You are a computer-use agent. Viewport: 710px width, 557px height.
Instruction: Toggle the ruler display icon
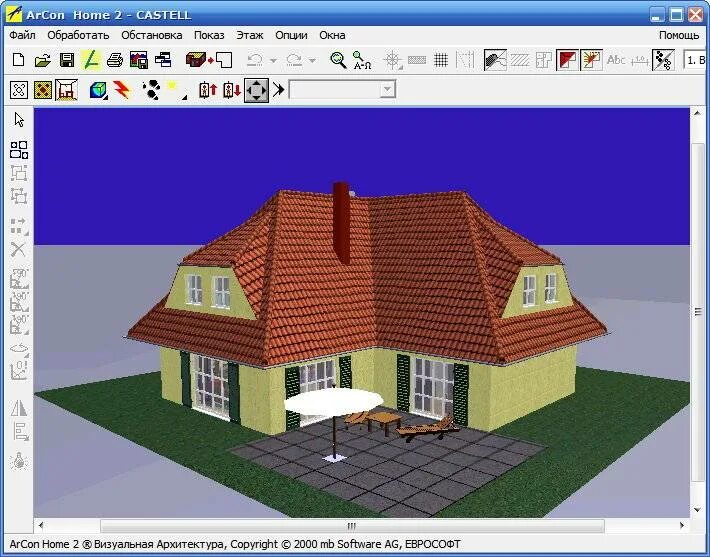click(417, 60)
